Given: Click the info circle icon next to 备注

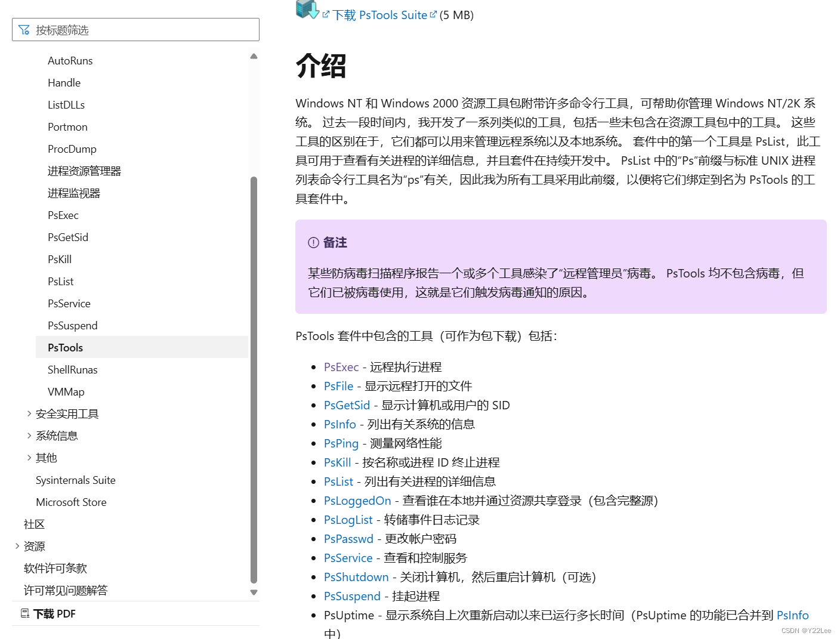Looking at the screenshot, I should [x=313, y=242].
